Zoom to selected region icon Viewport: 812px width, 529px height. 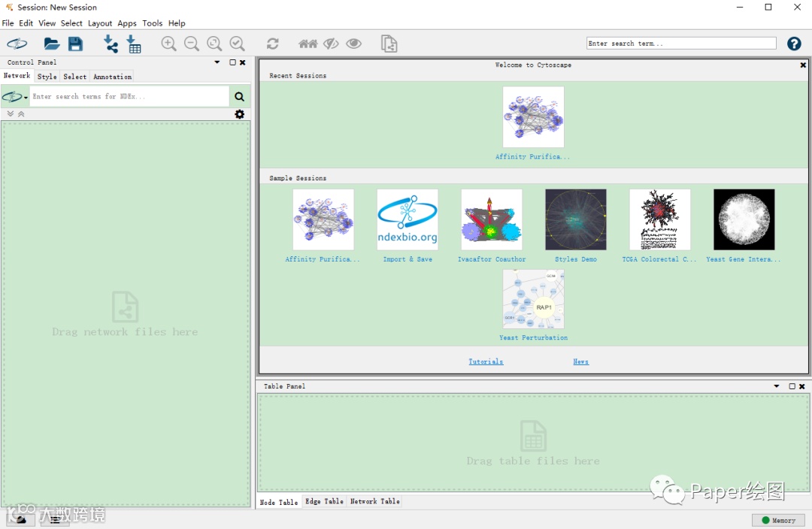pos(237,44)
